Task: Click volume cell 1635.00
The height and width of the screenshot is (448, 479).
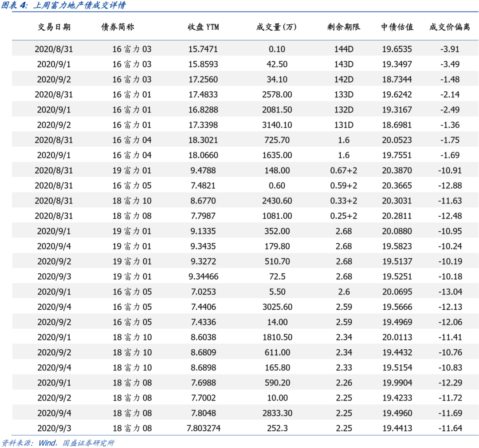Action: click(277, 156)
